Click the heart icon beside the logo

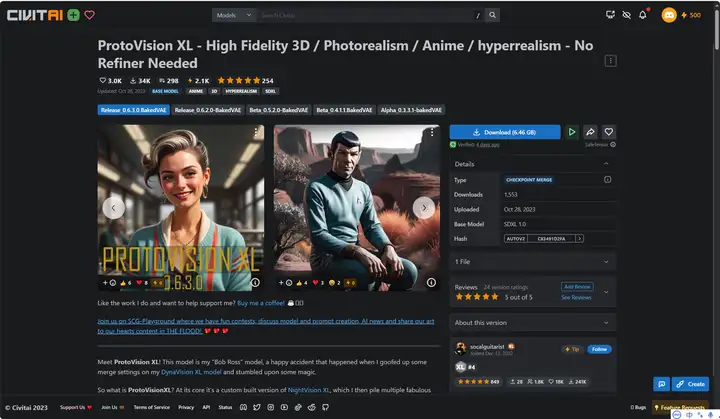tap(90, 15)
